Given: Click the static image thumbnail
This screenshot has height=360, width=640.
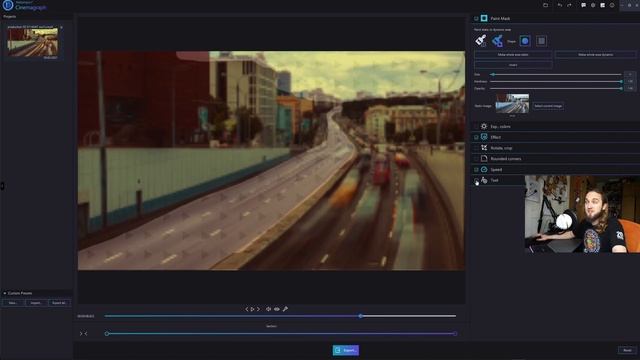Looking at the screenshot, I should click(512, 104).
